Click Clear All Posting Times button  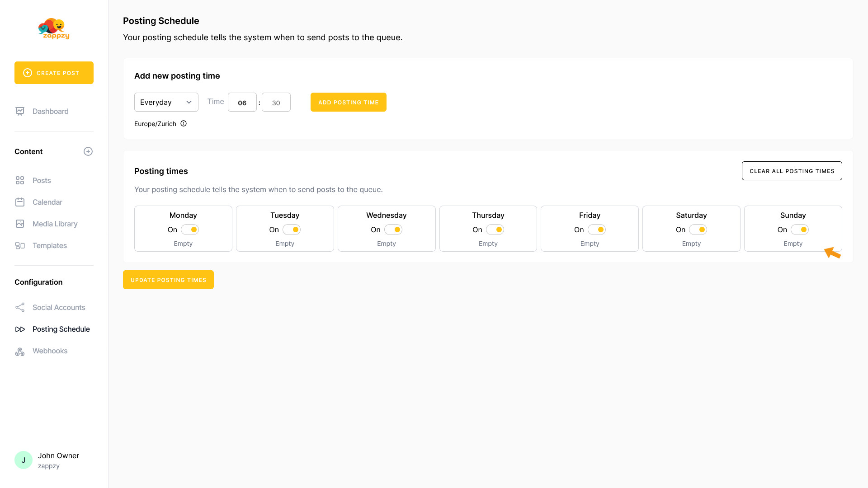[792, 171]
